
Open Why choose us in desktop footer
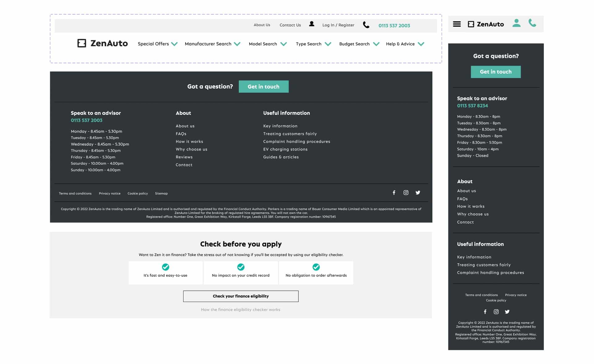(x=192, y=149)
